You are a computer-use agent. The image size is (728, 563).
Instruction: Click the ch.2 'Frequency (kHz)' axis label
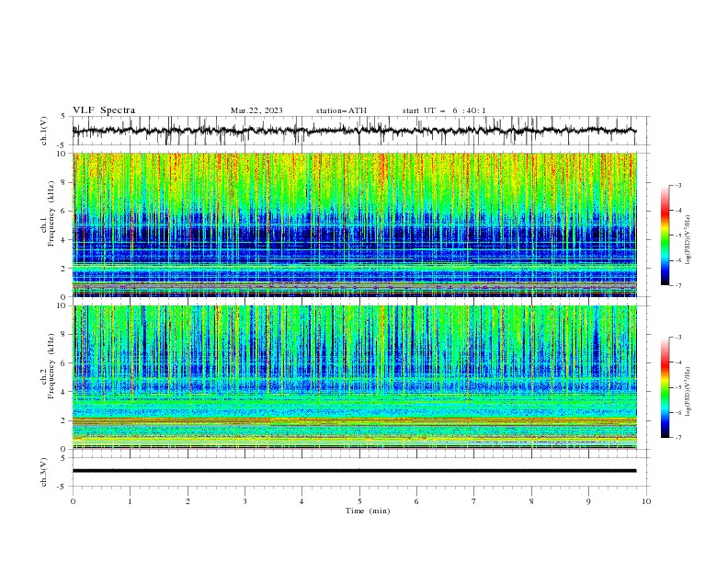pos(51,366)
